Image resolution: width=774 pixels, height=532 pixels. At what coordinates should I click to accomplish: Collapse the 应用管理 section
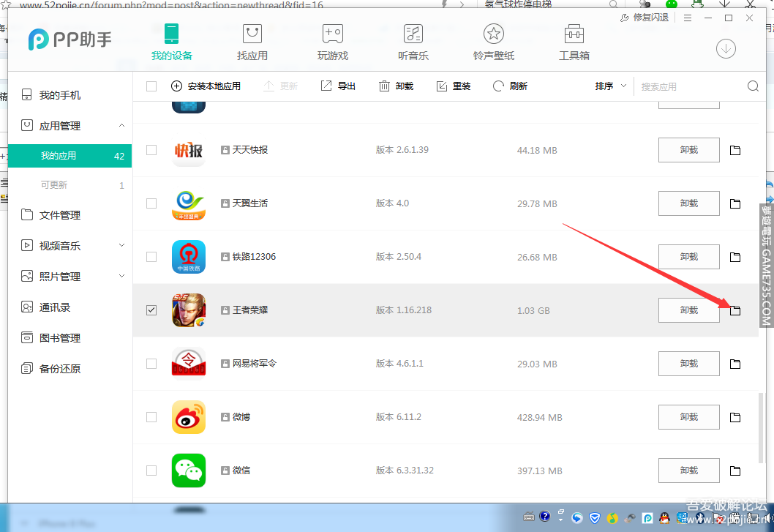point(121,126)
